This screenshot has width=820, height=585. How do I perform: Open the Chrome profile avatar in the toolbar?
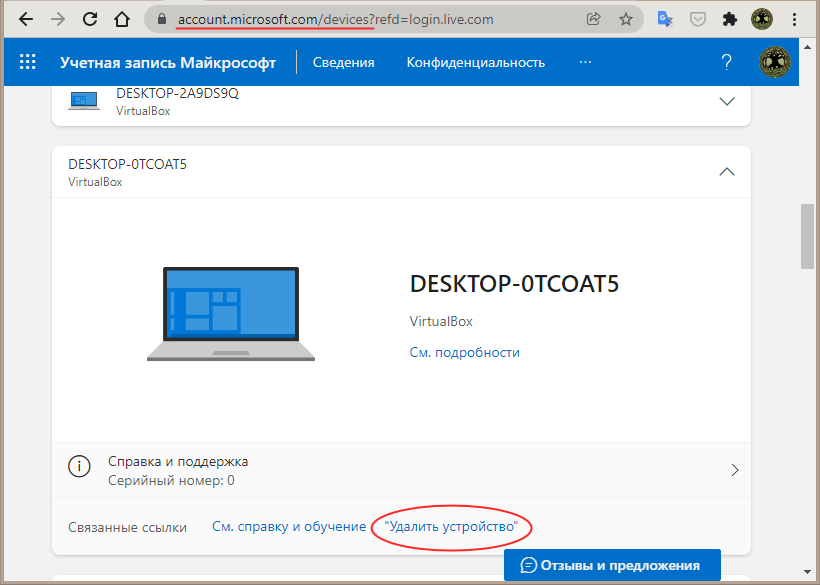coord(762,19)
